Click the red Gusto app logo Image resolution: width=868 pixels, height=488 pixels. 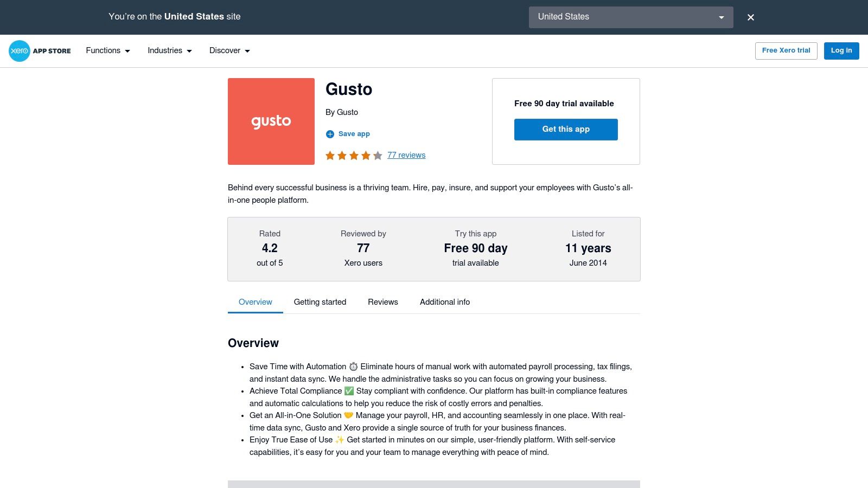[271, 121]
